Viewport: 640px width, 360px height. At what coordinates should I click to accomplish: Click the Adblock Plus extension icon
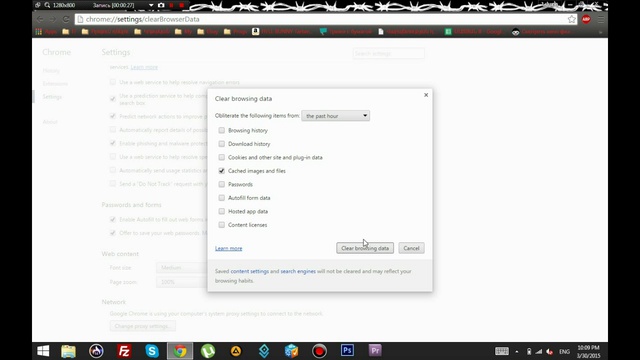point(586,19)
